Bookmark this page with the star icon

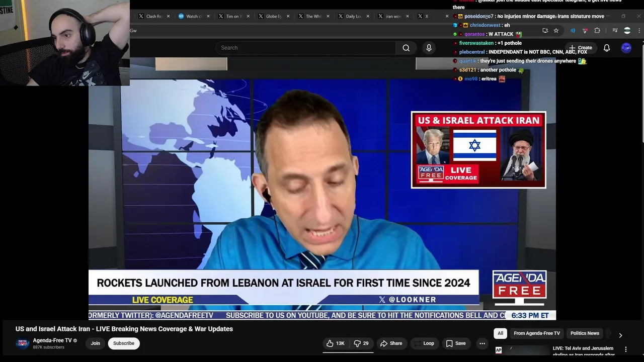coord(556,31)
